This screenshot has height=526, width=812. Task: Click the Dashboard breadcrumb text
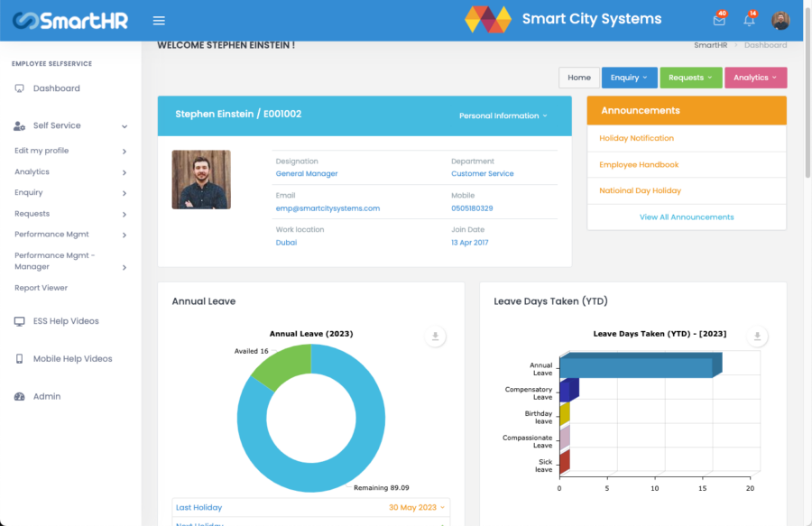click(x=765, y=45)
